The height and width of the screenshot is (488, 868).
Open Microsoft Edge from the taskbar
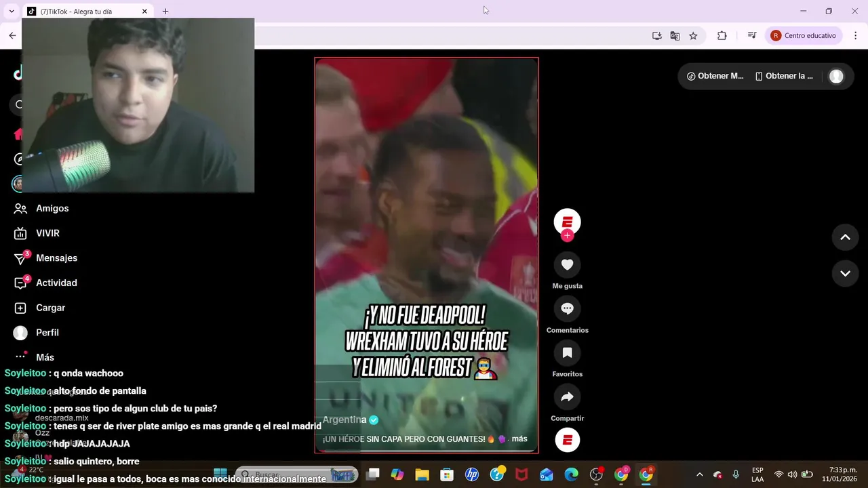tap(572, 474)
